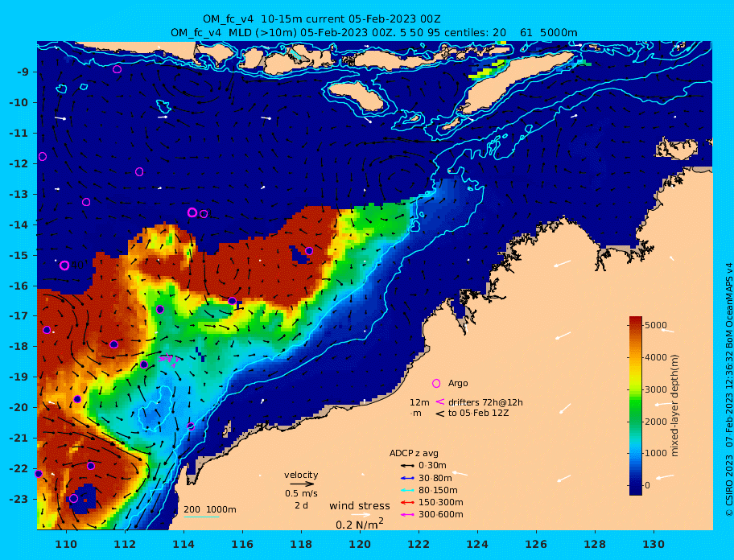Click the '10-15m current 05-Feb-2023 00Z' title line
The height and width of the screenshot is (560, 734).
321,19
